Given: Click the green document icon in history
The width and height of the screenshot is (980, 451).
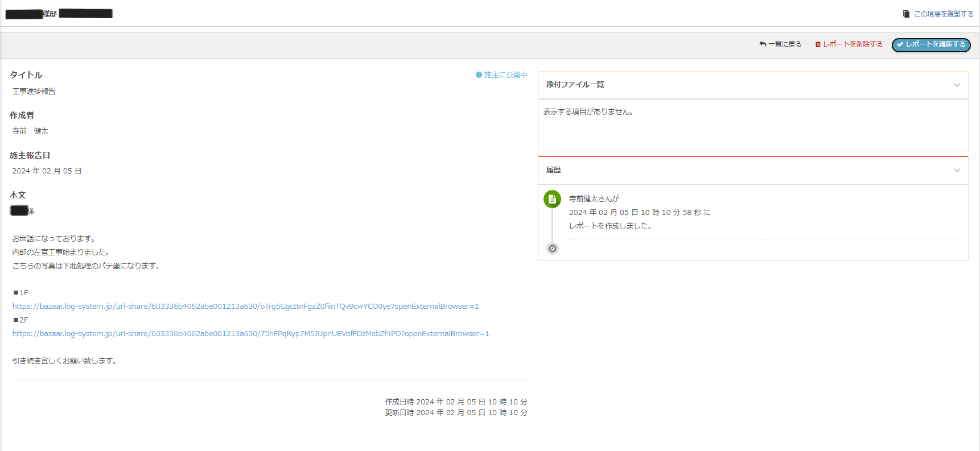Looking at the screenshot, I should 552,199.
